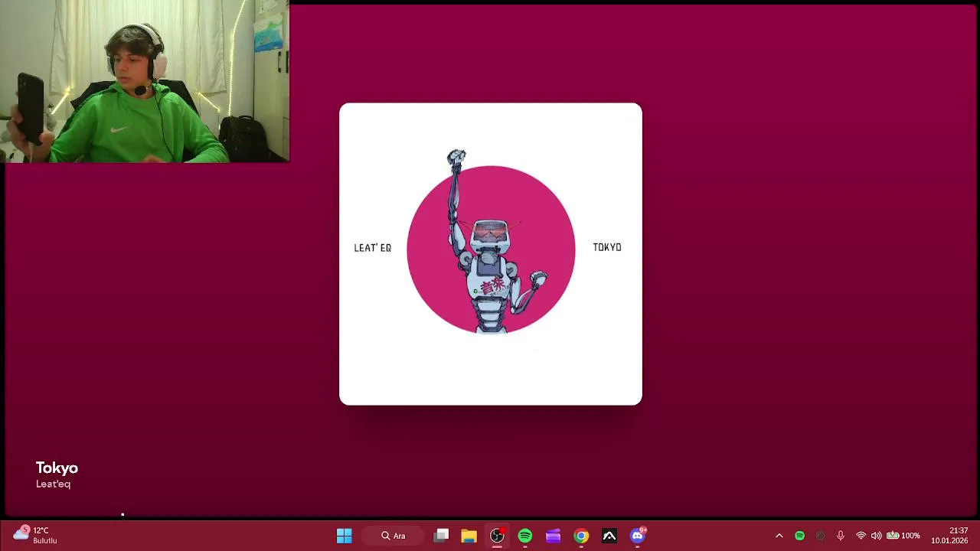This screenshot has height=551, width=980.
Task: Open Google Chrome from the taskbar
Action: (x=581, y=536)
